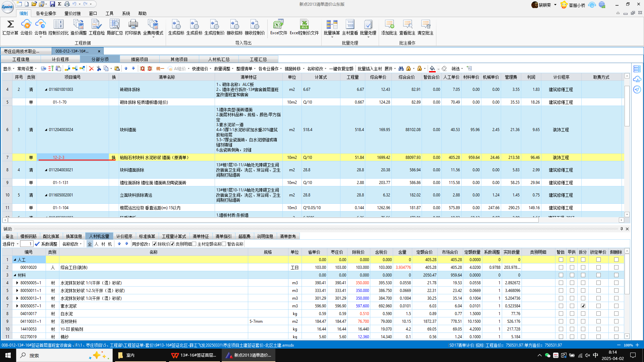Collapse the 人工 group row

(x=15, y=260)
